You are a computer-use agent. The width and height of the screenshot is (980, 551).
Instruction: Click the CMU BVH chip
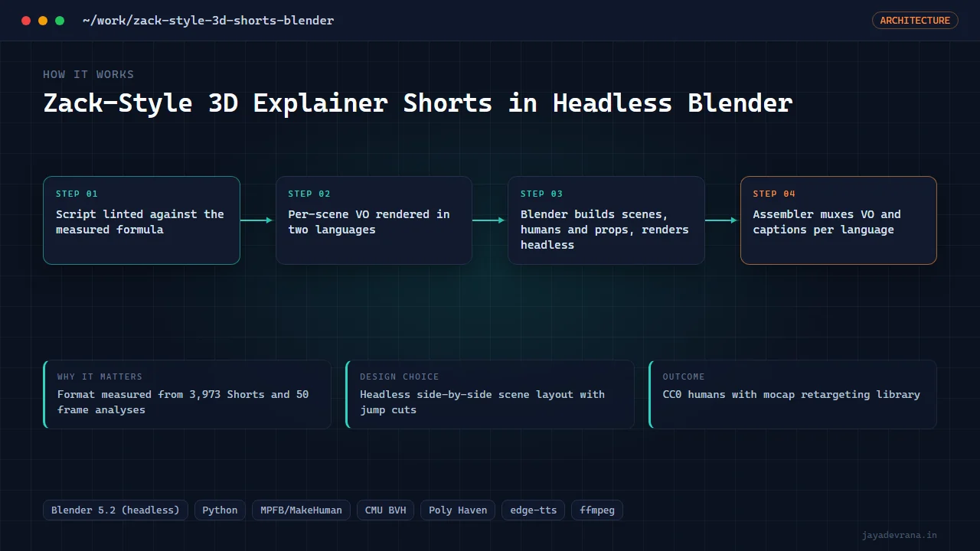[386, 510]
